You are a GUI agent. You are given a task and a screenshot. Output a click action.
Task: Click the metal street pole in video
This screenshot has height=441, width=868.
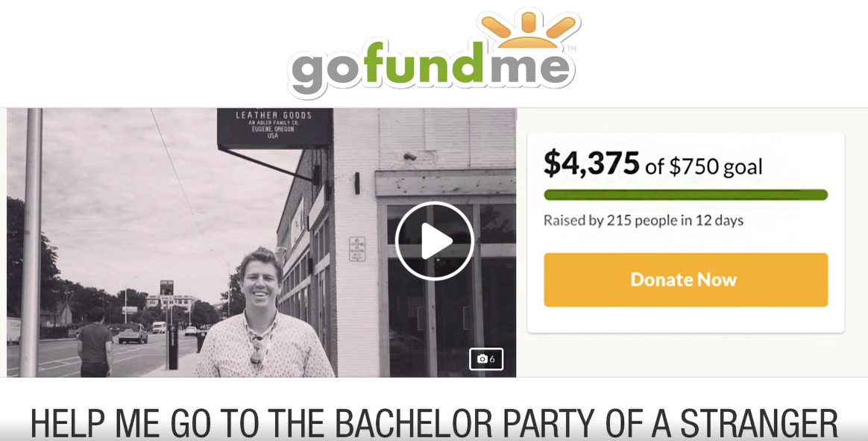tap(31, 243)
